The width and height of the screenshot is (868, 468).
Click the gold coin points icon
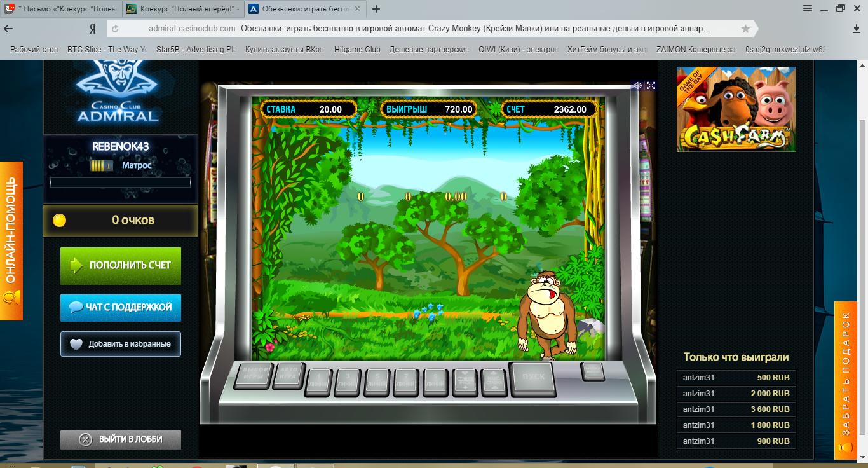[59, 221]
